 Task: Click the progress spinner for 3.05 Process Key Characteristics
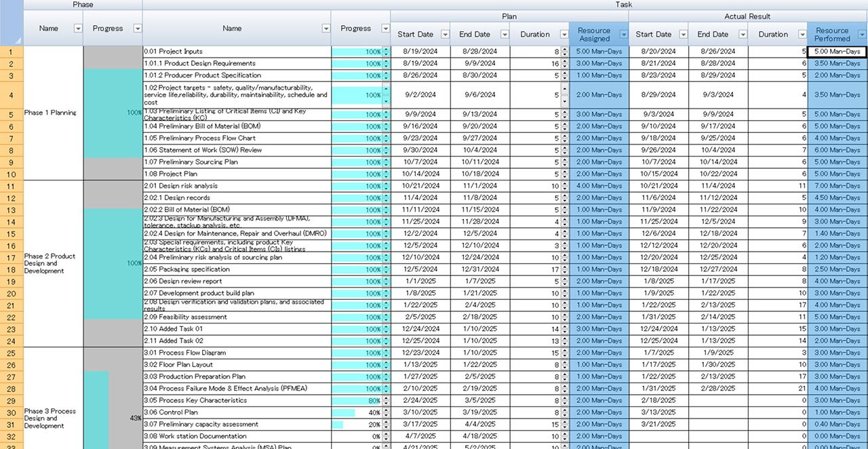pyautogui.click(x=387, y=401)
